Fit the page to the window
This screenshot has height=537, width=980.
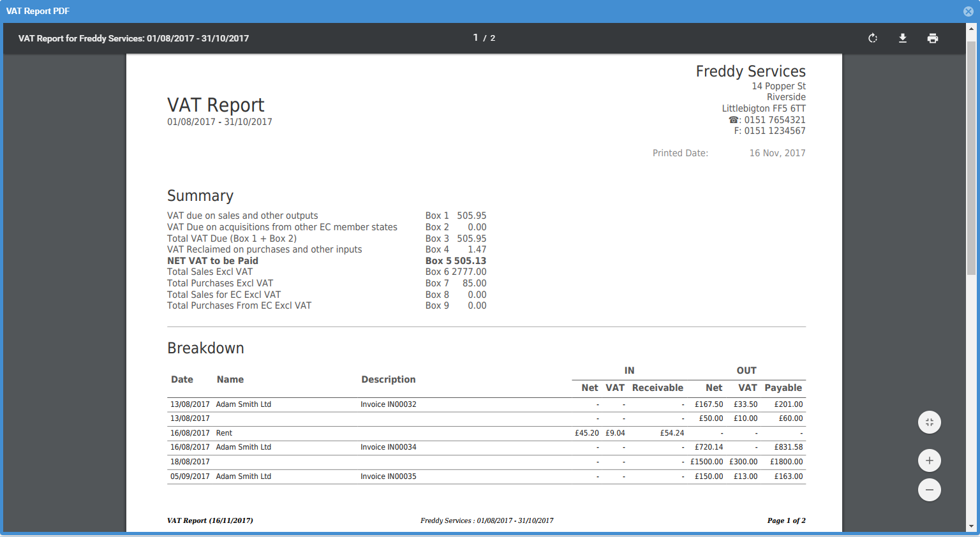[929, 422]
